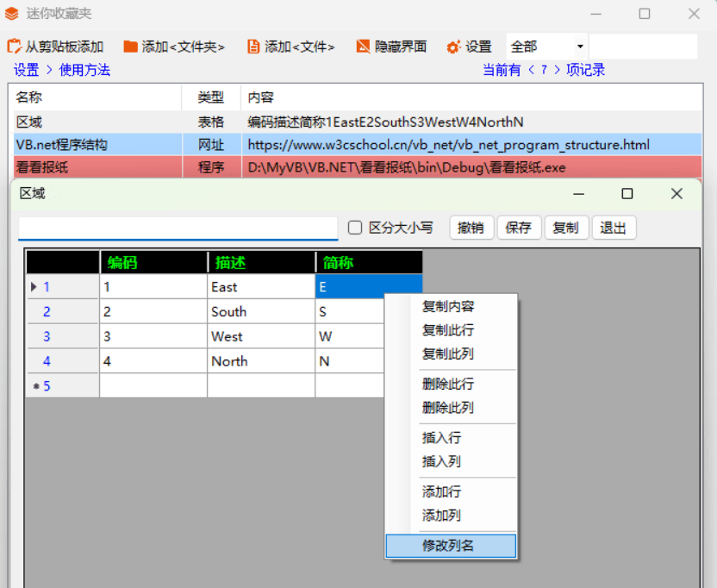Maximize the 区域 table window
This screenshot has height=588, width=717.
point(627,194)
